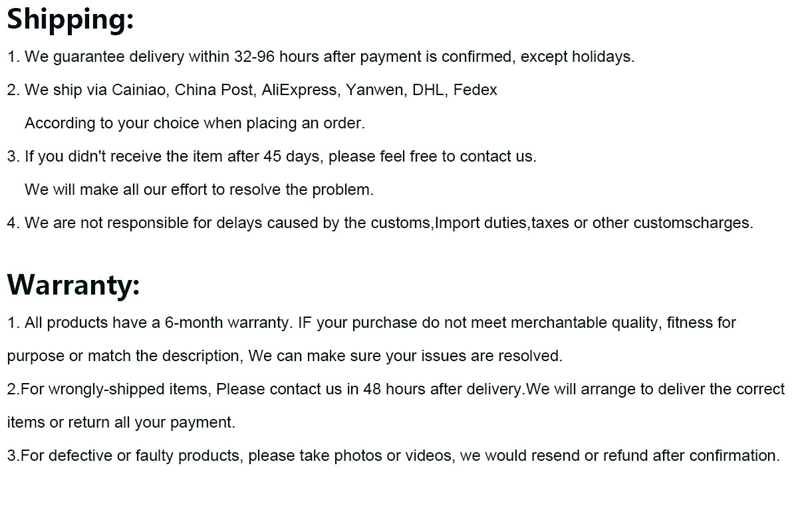Viewport: 798px width, 532px height.
Task: Click the line 'According to your choice when placing an order'
Action: click(195, 124)
